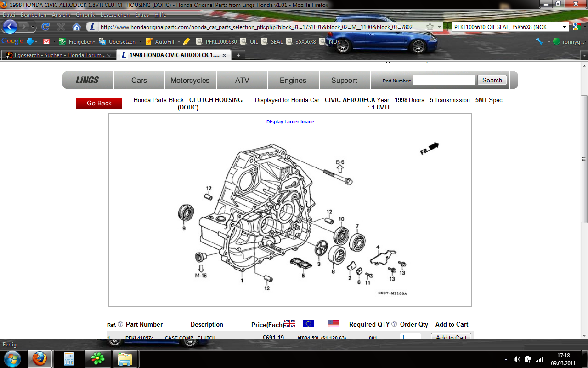Expand the search box history dropdown
The height and width of the screenshot is (368, 588).
pyautogui.click(x=565, y=27)
